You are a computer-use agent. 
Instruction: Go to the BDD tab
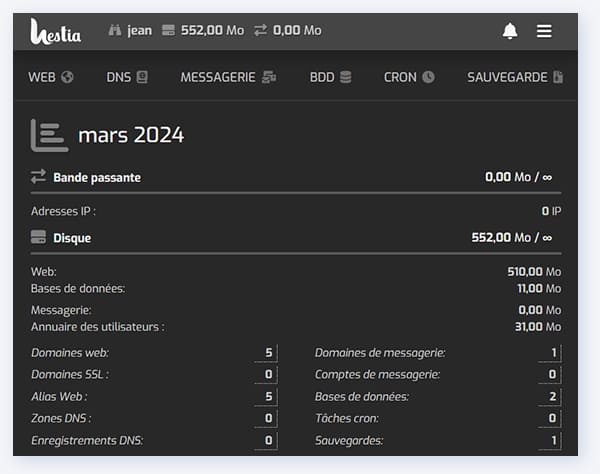pyautogui.click(x=330, y=77)
